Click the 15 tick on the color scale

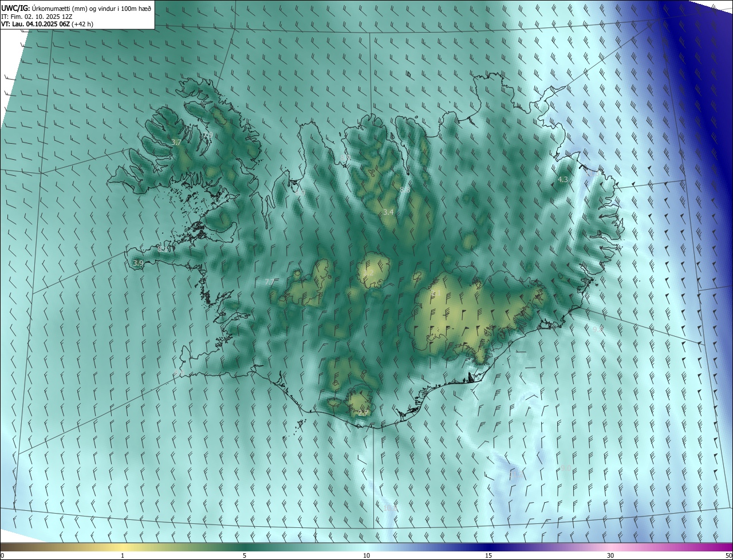point(488,555)
